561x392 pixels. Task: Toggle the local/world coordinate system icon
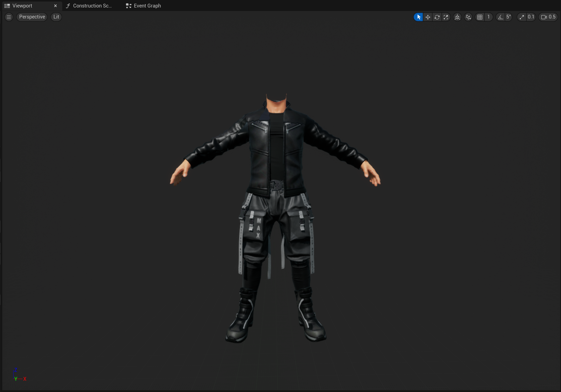point(457,17)
